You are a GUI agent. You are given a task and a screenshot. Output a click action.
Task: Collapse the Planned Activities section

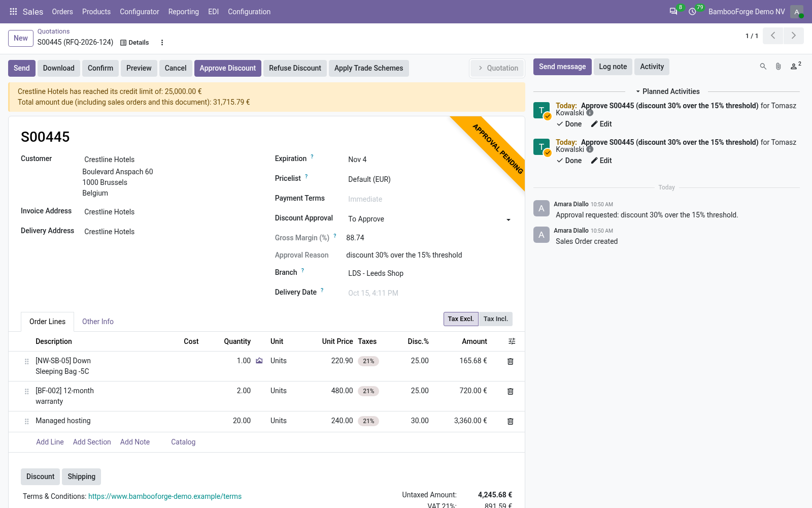coord(667,91)
